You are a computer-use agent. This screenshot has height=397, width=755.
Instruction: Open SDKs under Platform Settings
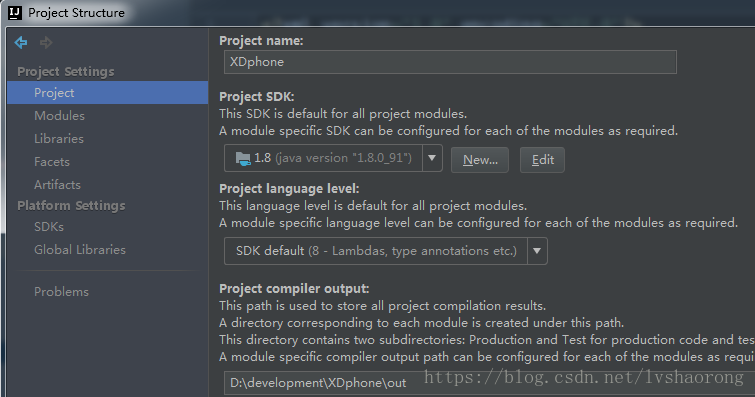(x=49, y=226)
